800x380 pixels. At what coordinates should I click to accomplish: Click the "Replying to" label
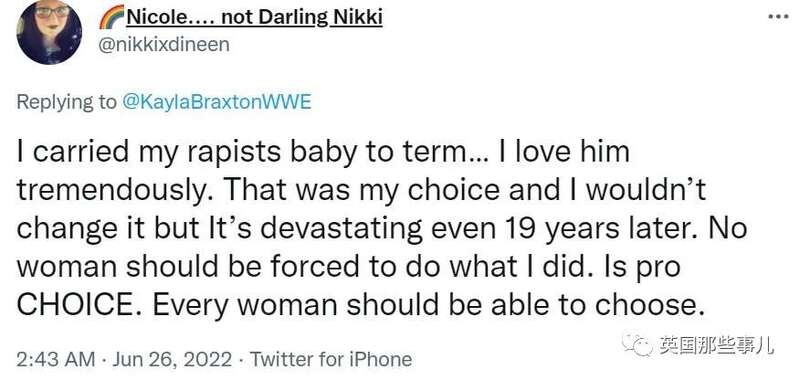66,102
